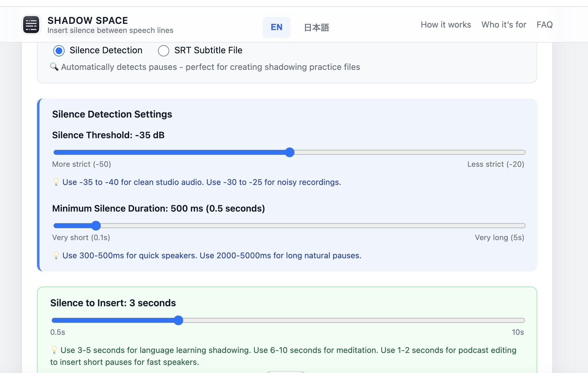Viewport: 588px width, 373px height.
Task: Click the Silence Detection Settings heading
Action: (112, 114)
